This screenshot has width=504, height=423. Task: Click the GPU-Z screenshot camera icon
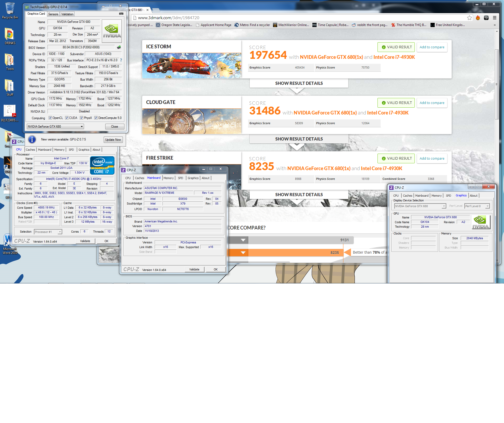[x=121, y=14]
